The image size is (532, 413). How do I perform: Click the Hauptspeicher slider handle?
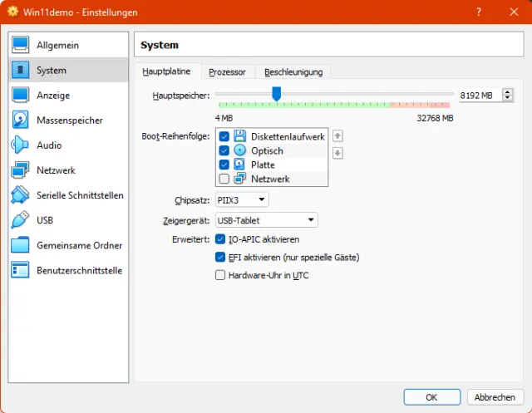coord(277,94)
